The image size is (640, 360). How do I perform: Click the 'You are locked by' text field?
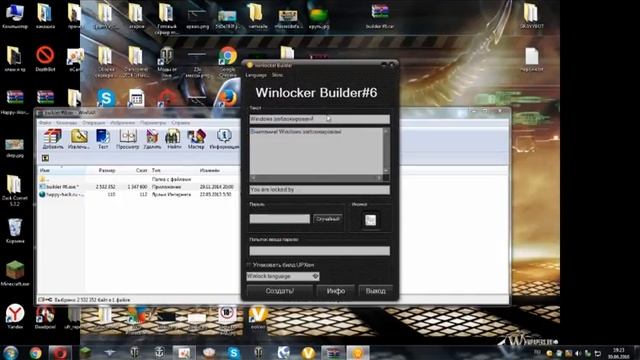(x=320, y=190)
